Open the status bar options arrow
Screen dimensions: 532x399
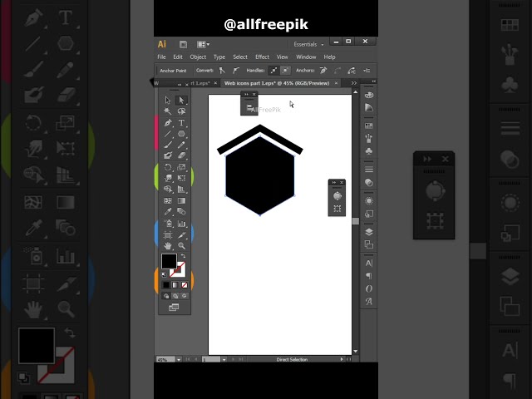[342, 359]
